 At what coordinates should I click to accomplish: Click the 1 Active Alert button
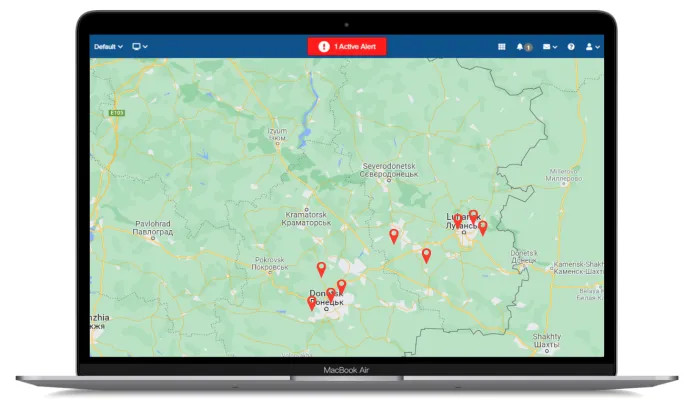347,46
